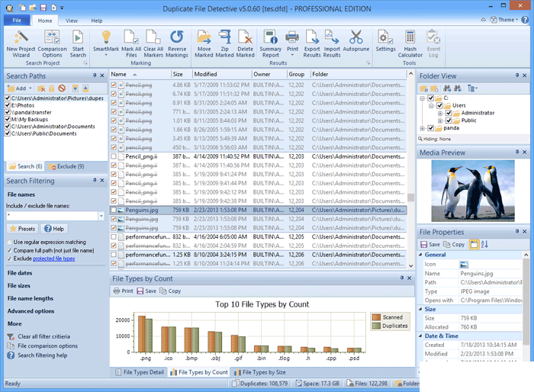Click the Help button in Search Filtering

54,229
